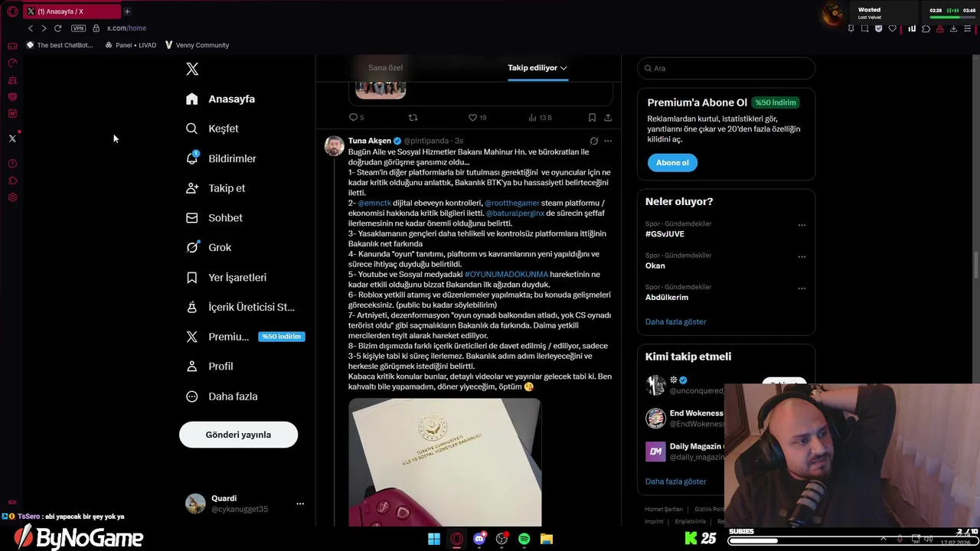Viewport: 980px width, 551px height.
Task: Click Gönderi yayınla button
Action: pos(238,435)
